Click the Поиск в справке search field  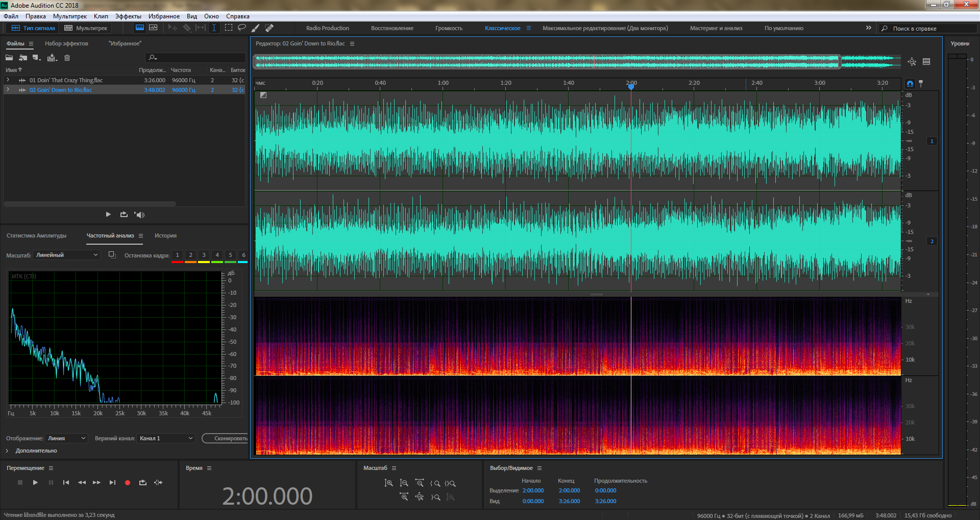coord(929,29)
